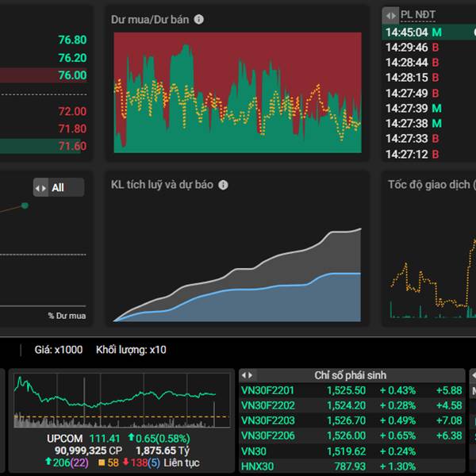
Task: Select the HNX30 index row
Action: 351,466
